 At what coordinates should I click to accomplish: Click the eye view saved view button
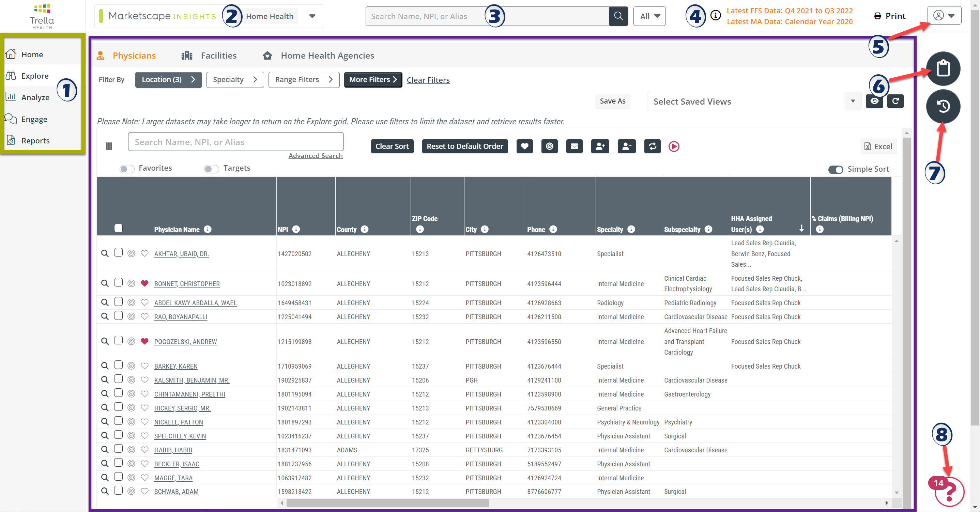coord(874,101)
